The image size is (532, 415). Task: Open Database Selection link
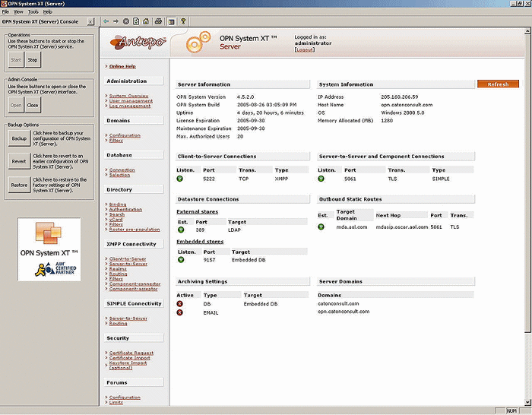pos(119,175)
